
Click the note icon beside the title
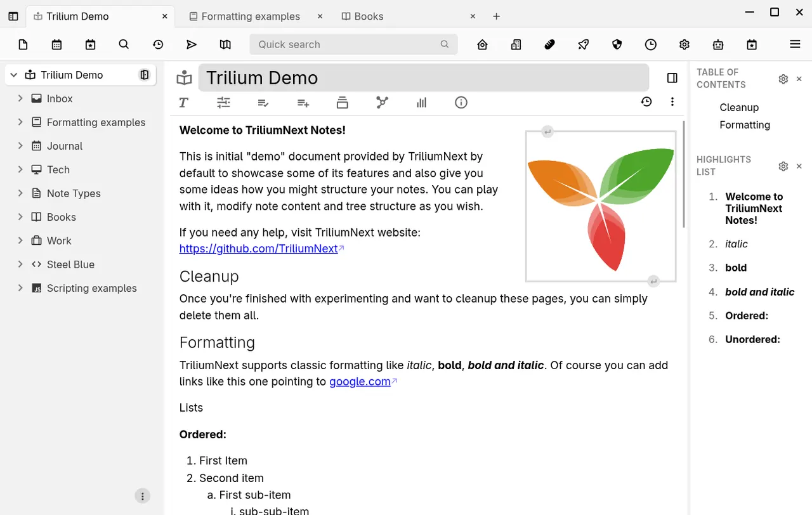pyautogui.click(x=184, y=78)
